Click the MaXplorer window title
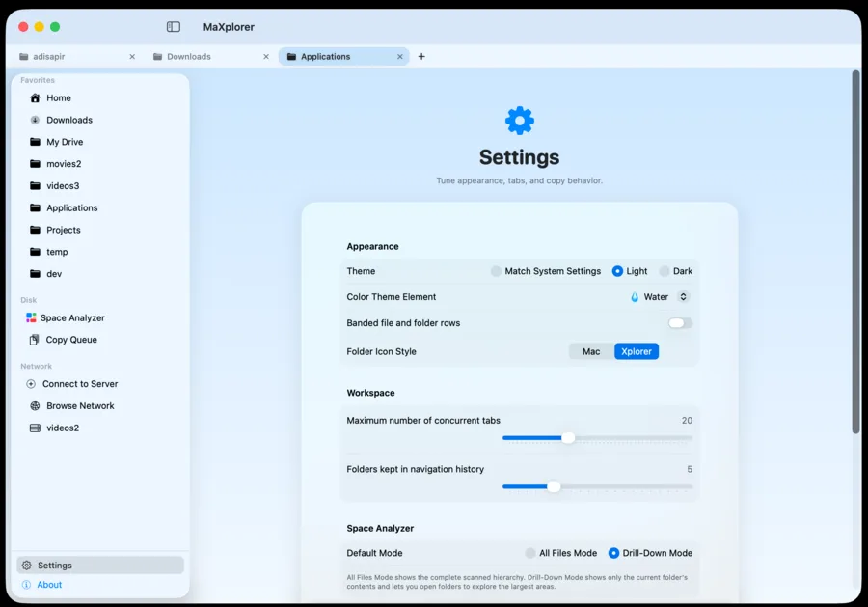Viewport: 868px width, 607px height. (229, 27)
